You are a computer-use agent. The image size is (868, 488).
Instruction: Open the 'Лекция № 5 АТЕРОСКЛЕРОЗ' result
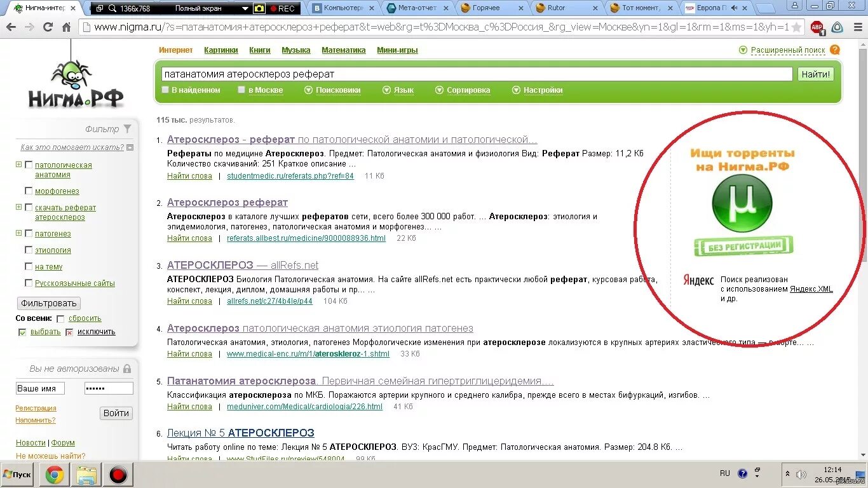point(241,433)
